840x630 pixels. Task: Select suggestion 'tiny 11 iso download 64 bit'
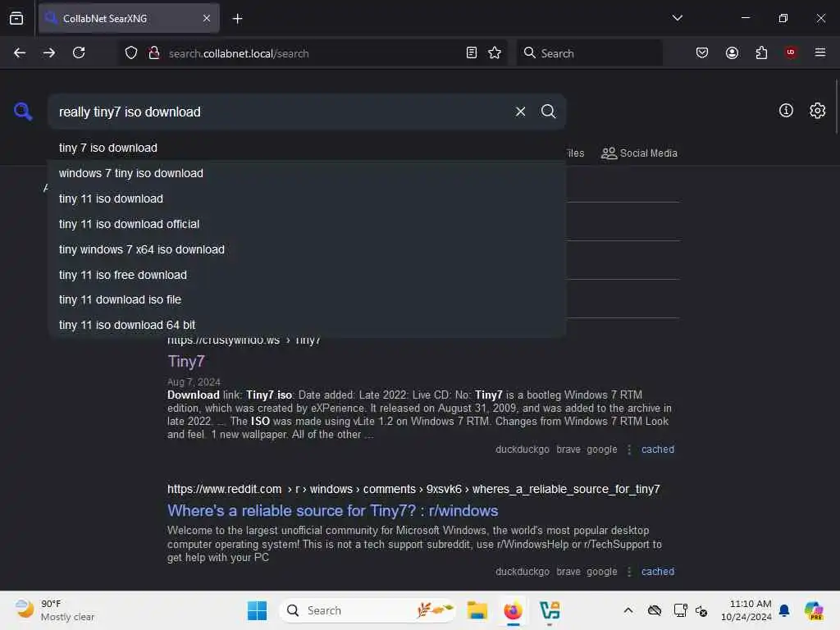point(307,325)
